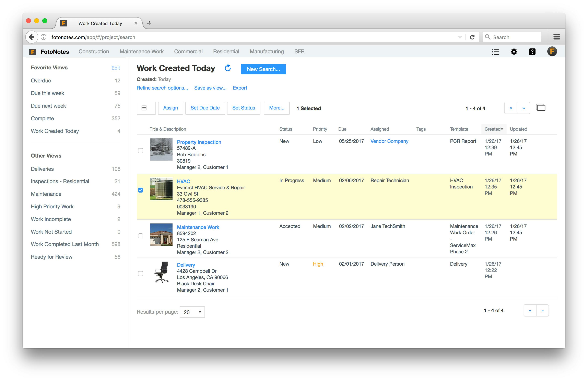Screen dimensions: 588x381
Task: Go to next page using top » arrow
Action: point(523,108)
